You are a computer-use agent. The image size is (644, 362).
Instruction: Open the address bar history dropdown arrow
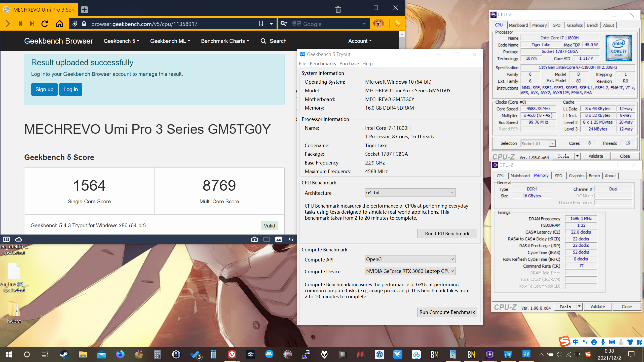tap(271, 24)
